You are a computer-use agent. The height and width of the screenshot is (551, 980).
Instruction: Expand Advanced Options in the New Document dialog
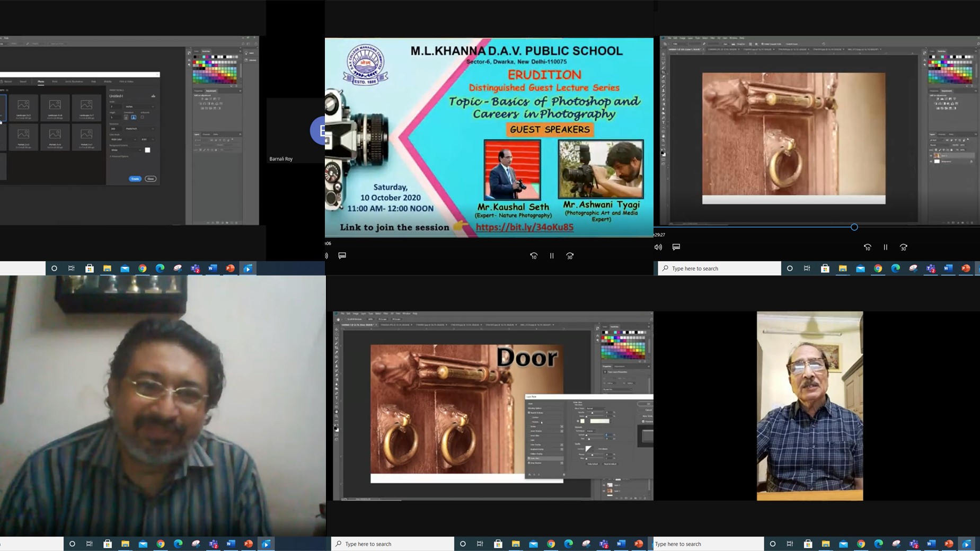pyautogui.click(x=119, y=156)
